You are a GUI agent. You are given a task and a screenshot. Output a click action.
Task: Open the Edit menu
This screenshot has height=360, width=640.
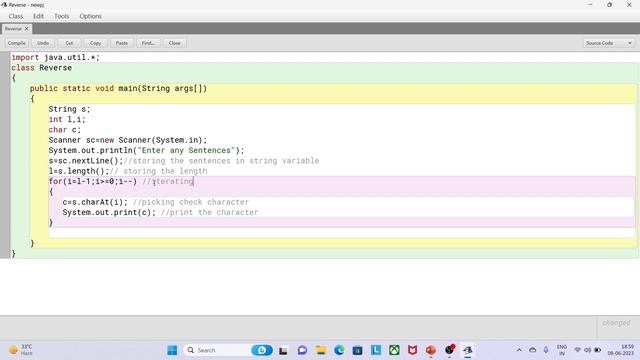tap(38, 16)
